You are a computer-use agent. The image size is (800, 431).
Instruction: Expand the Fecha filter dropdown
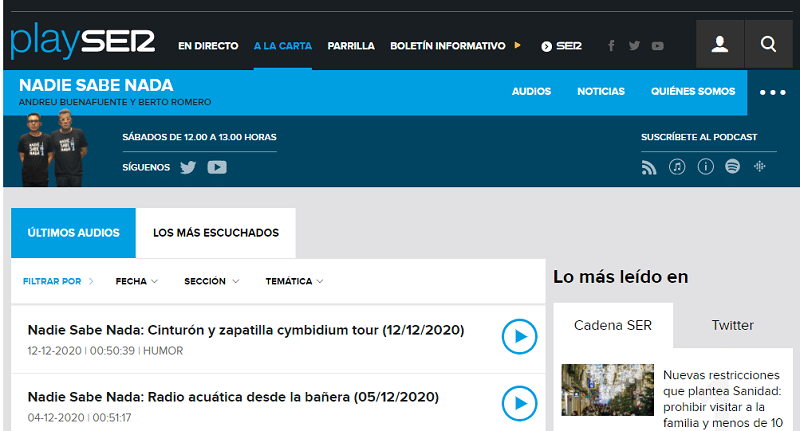click(x=137, y=281)
